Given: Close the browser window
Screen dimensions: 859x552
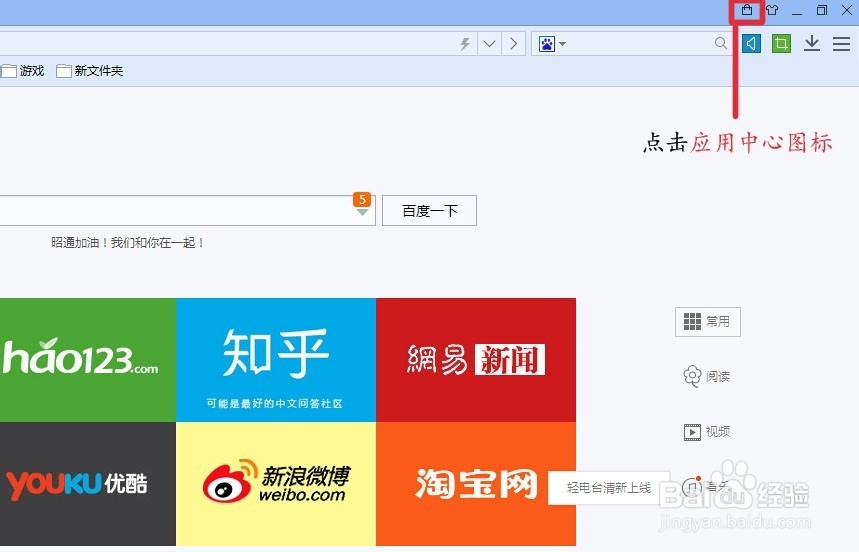Looking at the screenshot, I should (x=846, y=10).
